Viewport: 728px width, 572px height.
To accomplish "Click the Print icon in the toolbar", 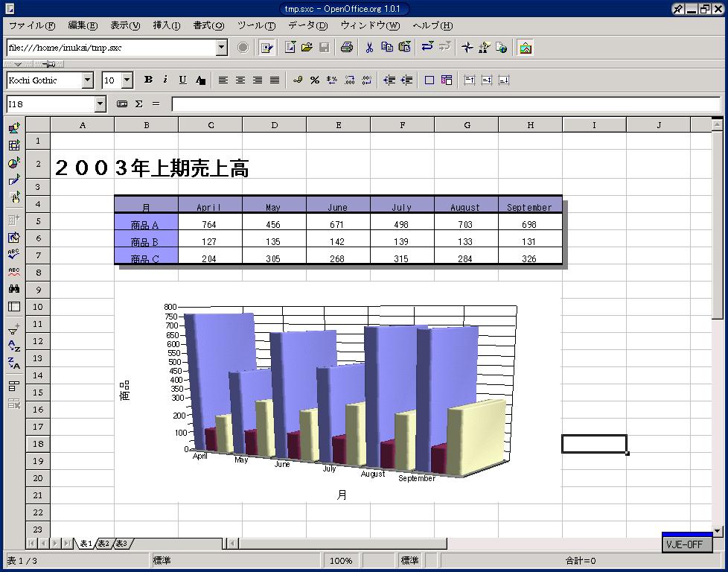I will pyautogui.click(x=346, y=48).
